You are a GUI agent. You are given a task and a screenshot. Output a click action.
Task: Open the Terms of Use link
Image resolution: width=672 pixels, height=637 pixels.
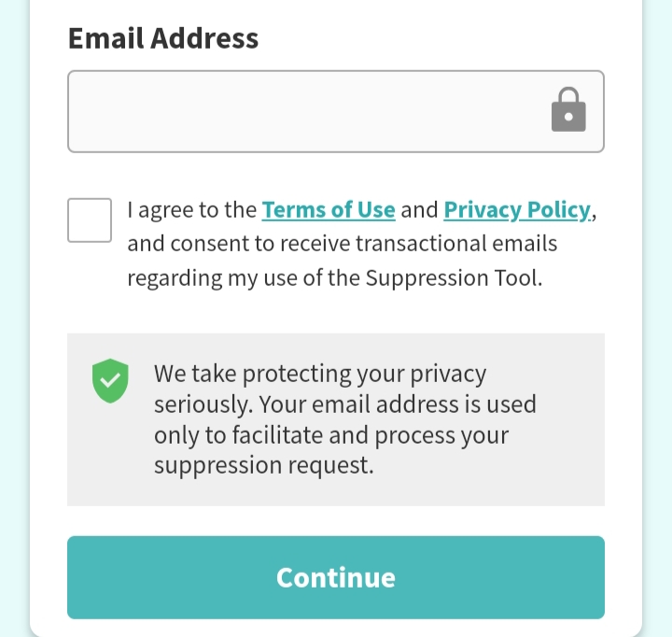pos(329,210)
